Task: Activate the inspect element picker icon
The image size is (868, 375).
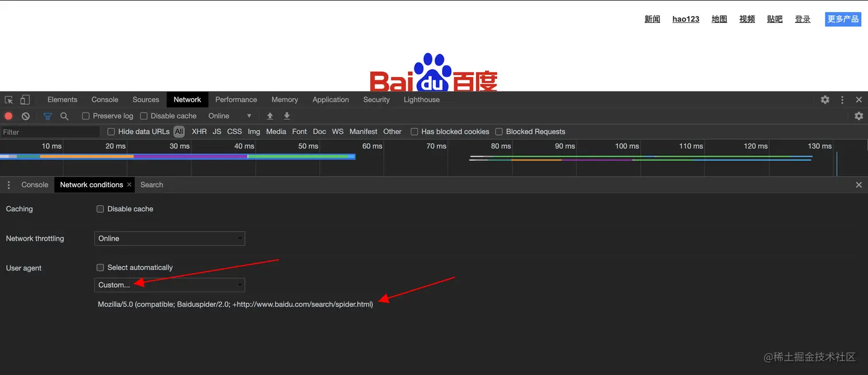Action: tap(9, 100)
